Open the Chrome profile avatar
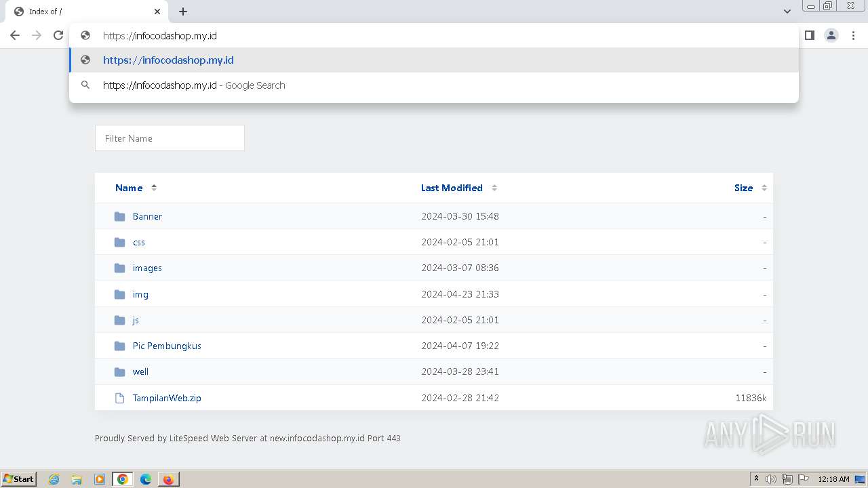The image size is (868, 488). [831, 35]
